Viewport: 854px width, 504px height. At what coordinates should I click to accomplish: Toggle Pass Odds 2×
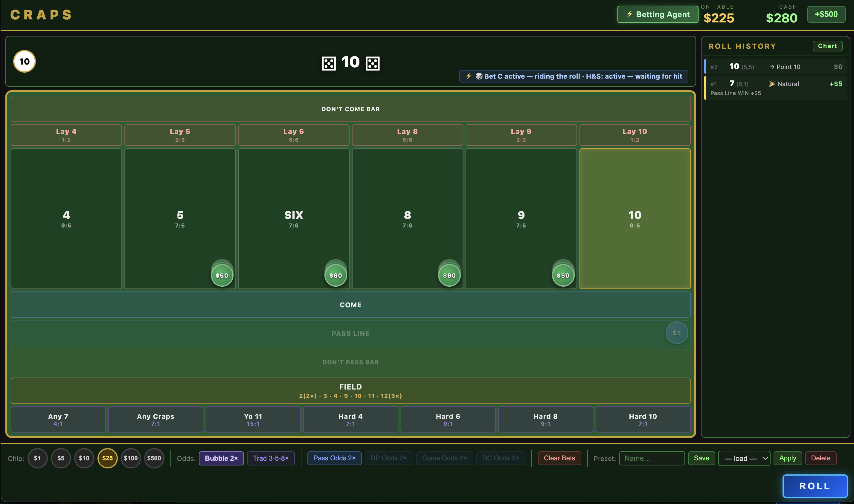pyautogui.click(x=334, y=458)
